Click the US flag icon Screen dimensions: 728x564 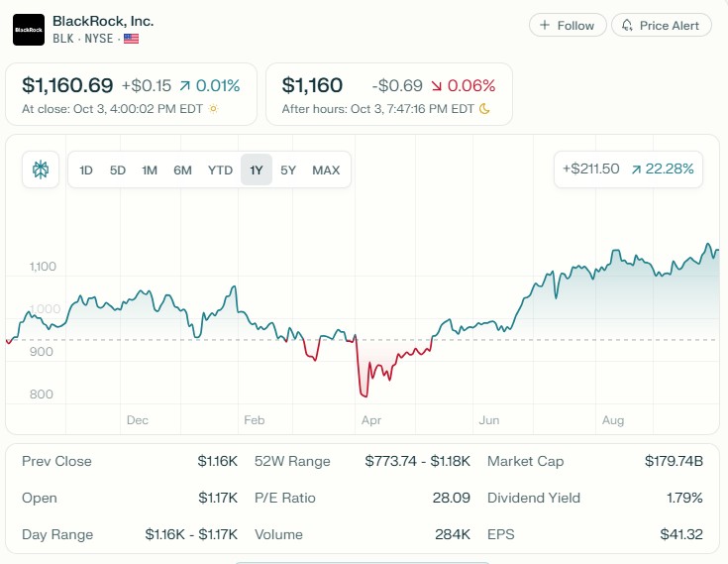(131, 39)
